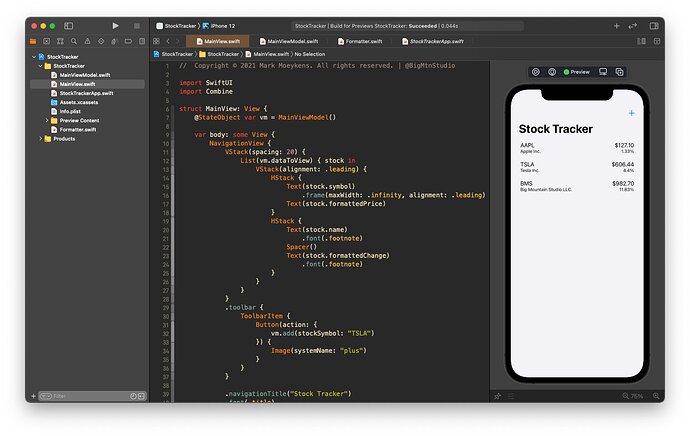
Task: Switch to the Formatter.swift tab
Action: point(360,41)
